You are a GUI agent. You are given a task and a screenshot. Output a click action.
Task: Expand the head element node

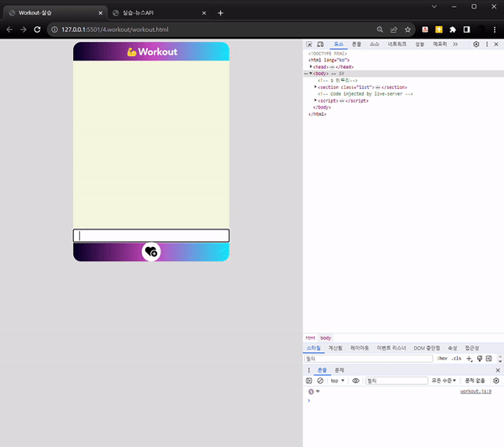[x=311, y=66]
